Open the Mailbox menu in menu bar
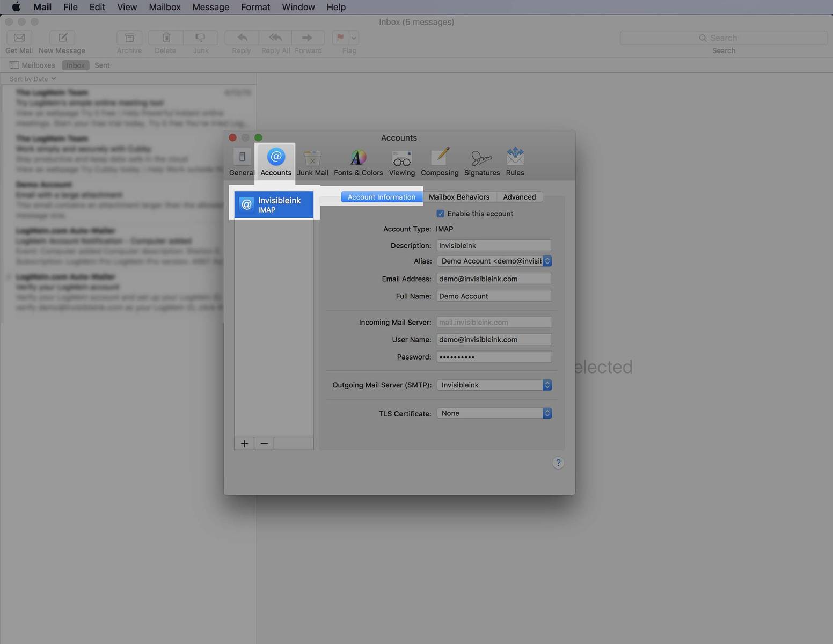Image resolution: width=833 pixels, height=644 pixels. (x=164, y=7)
